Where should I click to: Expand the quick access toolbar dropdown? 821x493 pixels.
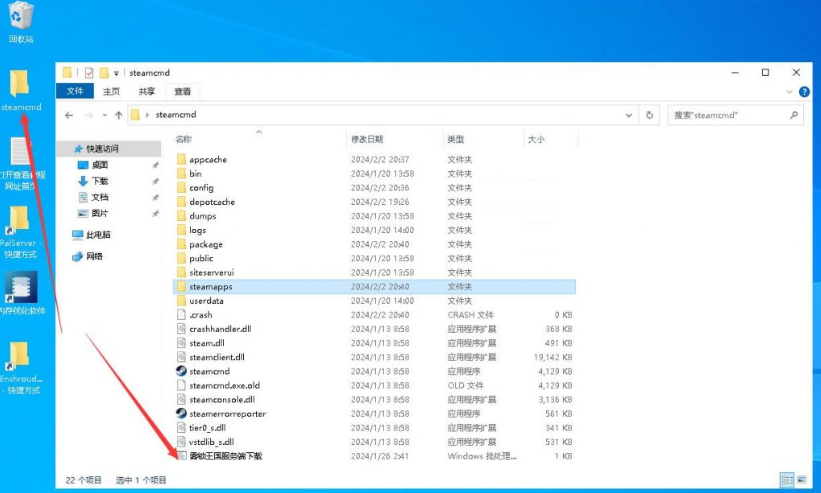coord(117,73)
